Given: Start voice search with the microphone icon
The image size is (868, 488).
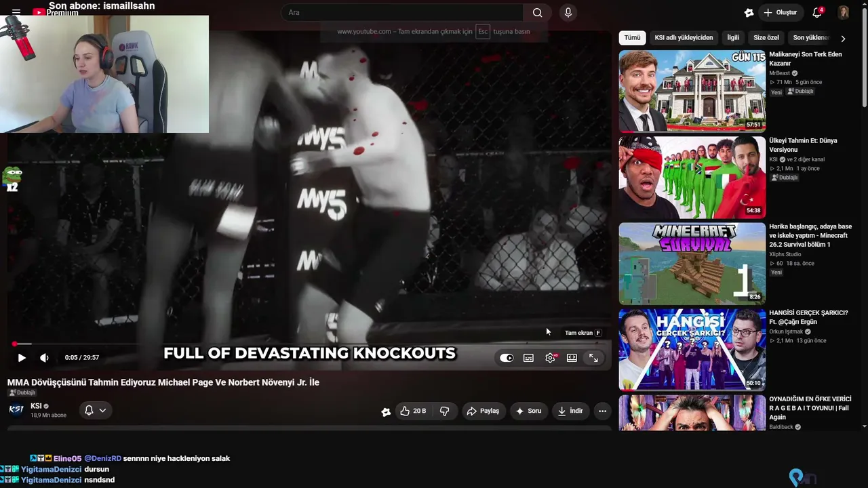Looking at the screenshot, I should [x=568, y=12].
